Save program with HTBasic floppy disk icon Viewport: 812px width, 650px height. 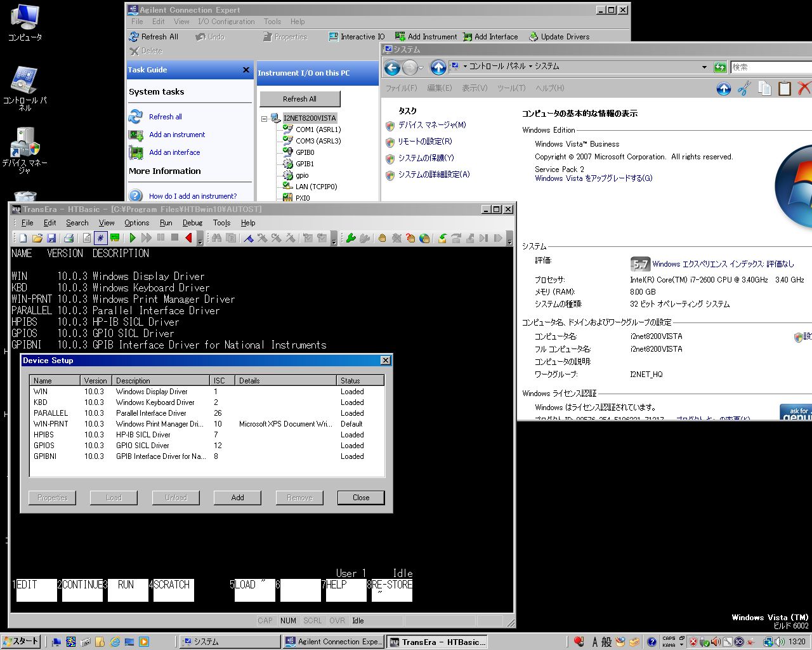51,238
